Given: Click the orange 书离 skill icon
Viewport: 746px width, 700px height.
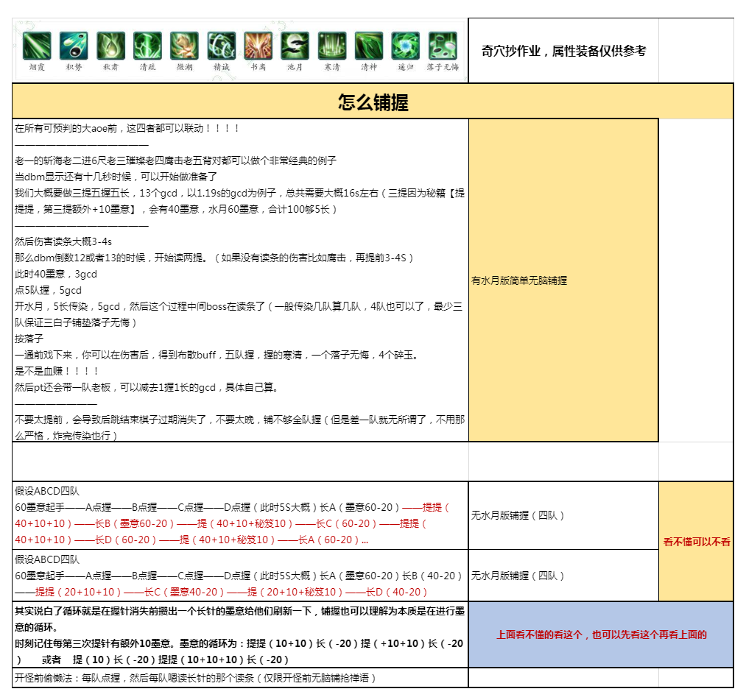Looking at the screenshot, I should (x=258, y=46).
